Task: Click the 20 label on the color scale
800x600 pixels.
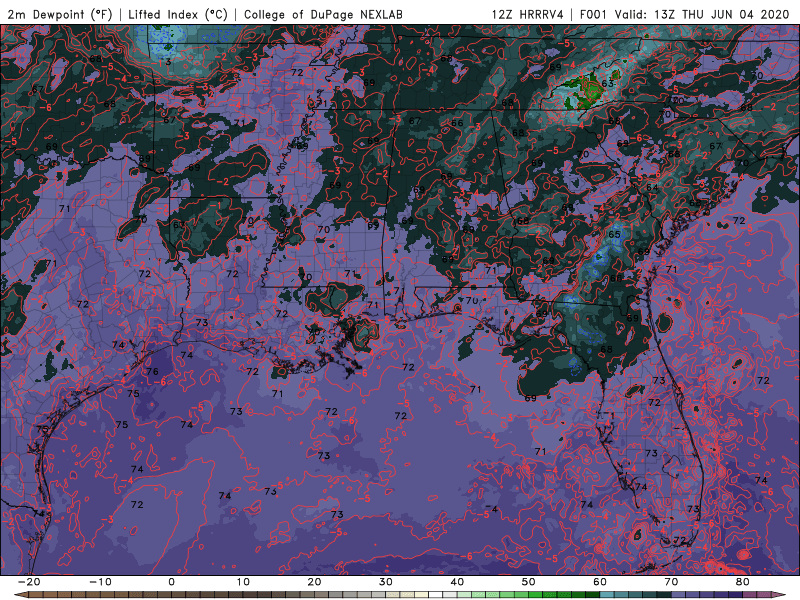Action: [314, 582]
